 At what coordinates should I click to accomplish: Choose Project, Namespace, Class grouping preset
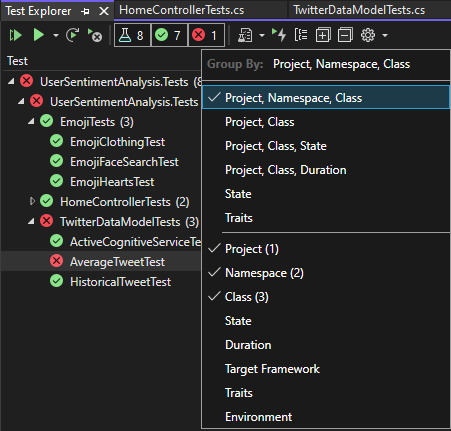pyautogui.click(x=326, y=97)
